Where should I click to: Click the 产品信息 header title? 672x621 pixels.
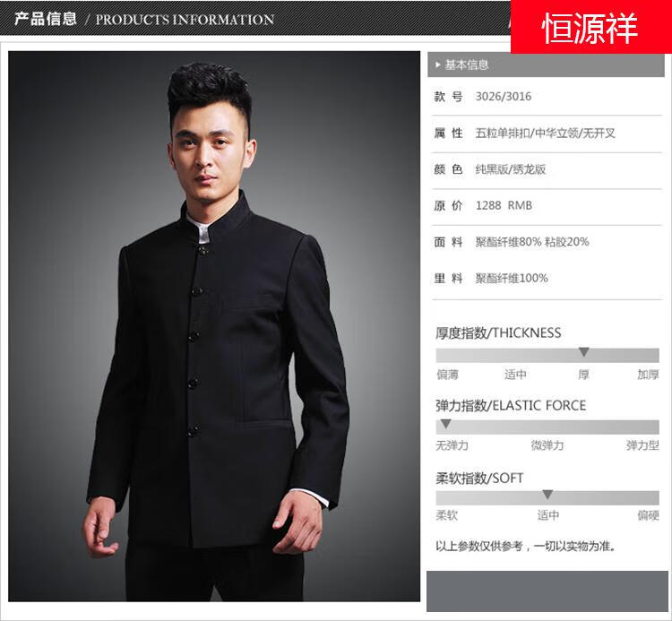coord(46,19)
